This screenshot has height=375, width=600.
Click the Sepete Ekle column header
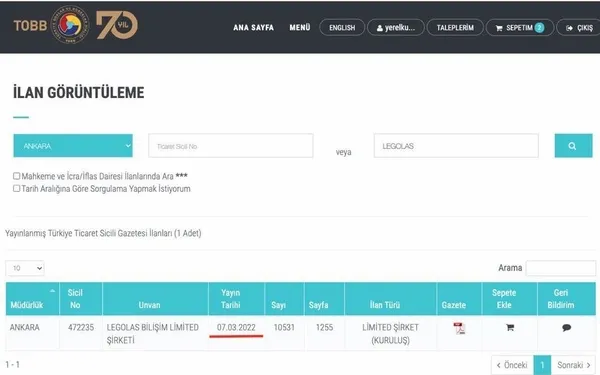point(510,299)
